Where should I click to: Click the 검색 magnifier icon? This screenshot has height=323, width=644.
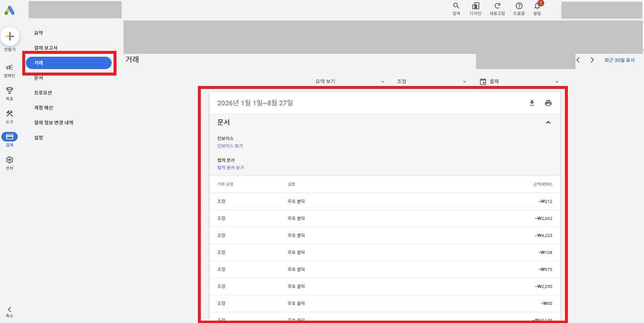(x=456, y=6)
